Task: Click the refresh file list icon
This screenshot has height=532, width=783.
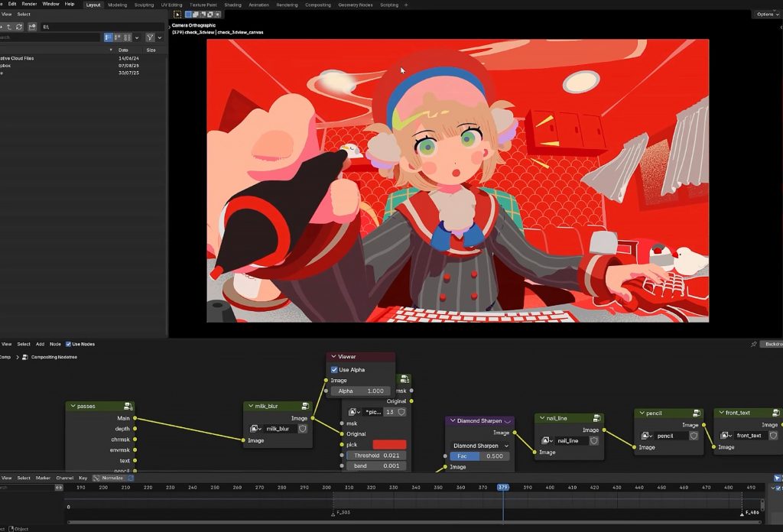Action: [x=19, y=27]
